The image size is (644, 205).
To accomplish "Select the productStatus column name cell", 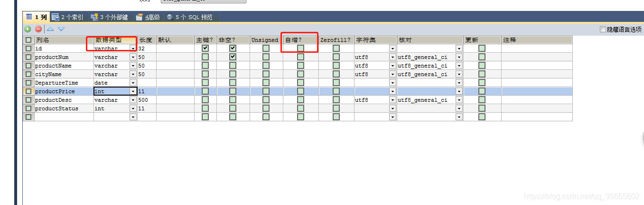I will tap(64, 108).
